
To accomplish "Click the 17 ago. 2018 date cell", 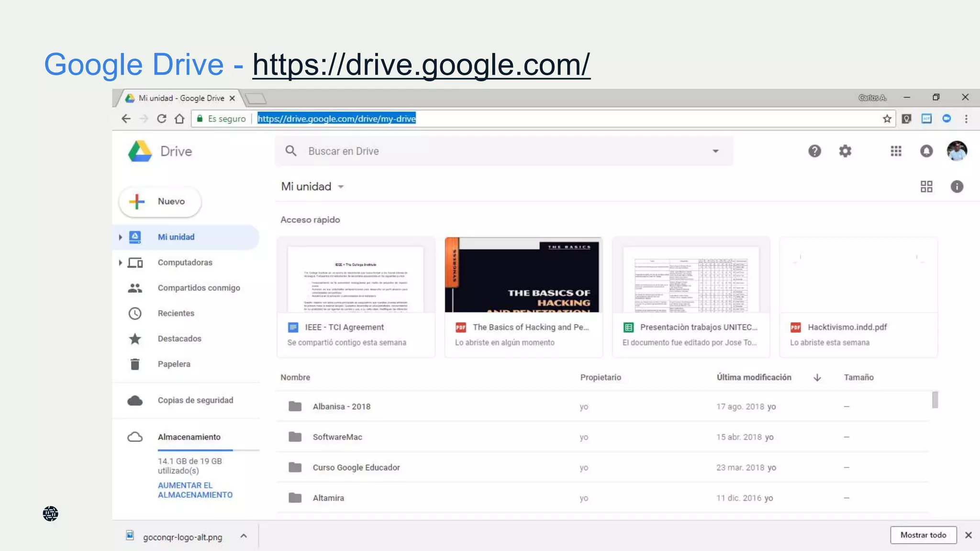I will point(740,407).
